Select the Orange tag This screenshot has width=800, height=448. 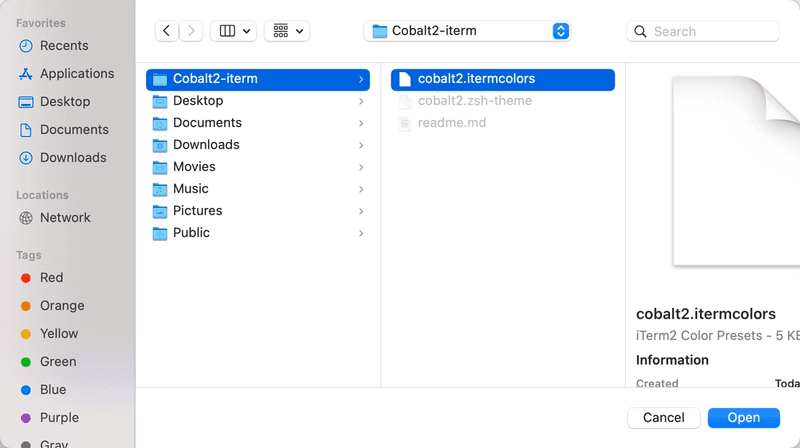point(53,306)
